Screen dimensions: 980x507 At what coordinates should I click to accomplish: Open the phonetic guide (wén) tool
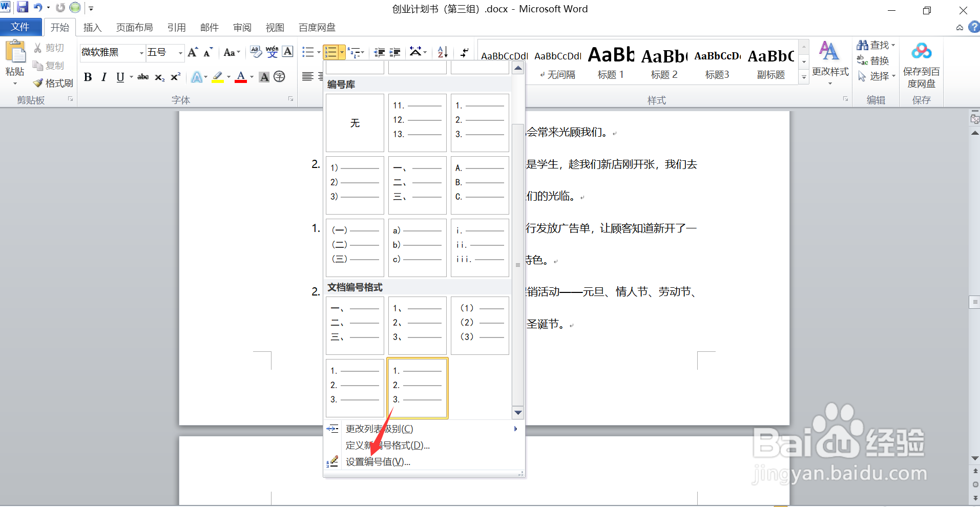[x=272, y=52]
